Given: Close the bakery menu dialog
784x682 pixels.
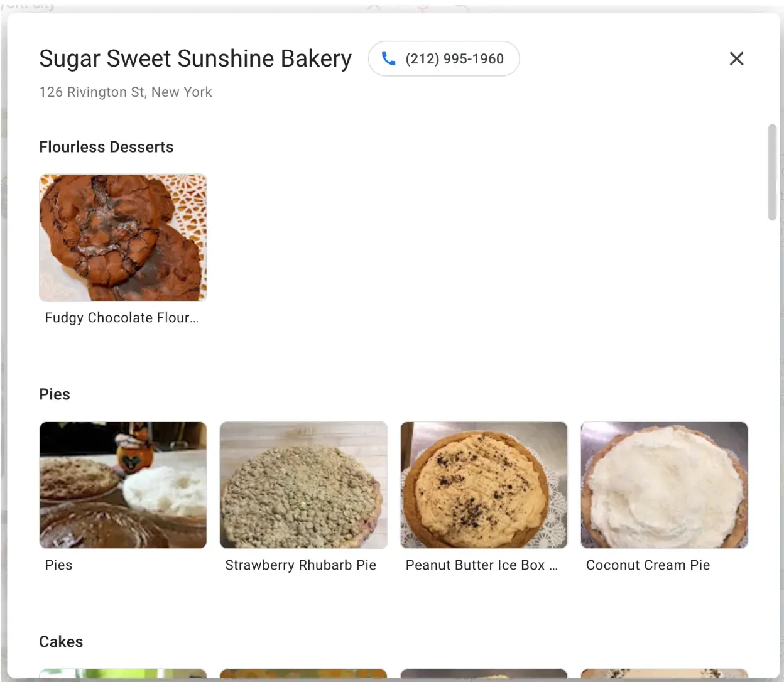Looking at the screenshot, I should click(736, 59).
